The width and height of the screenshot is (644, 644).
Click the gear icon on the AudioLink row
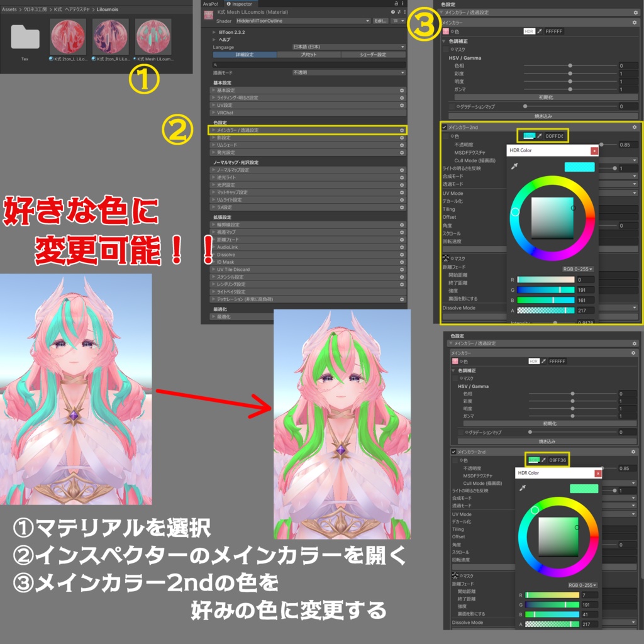(402, 247)
